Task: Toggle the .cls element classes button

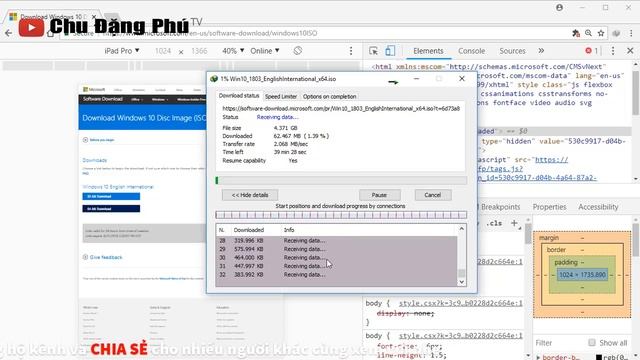Action: (x=494, y=223)
